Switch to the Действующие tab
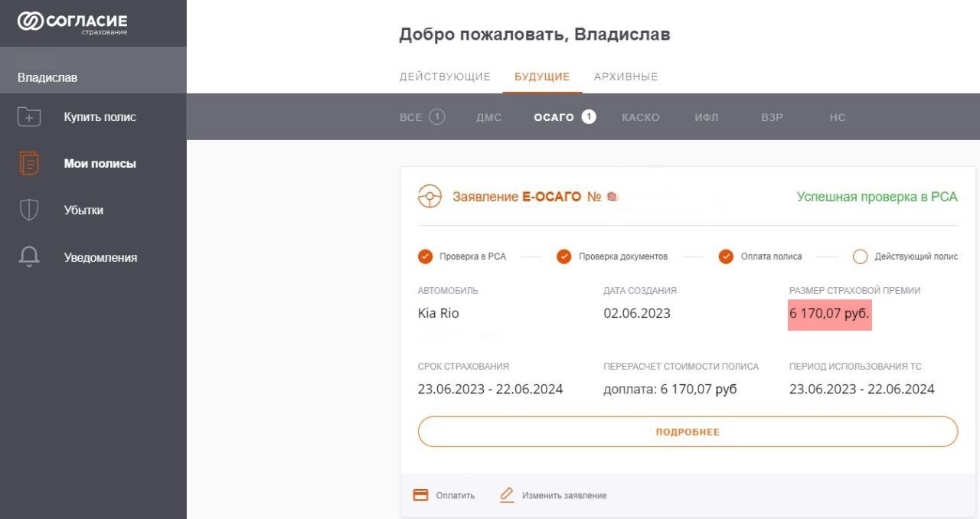Screen dimensions: 980x519 (445, 77)
